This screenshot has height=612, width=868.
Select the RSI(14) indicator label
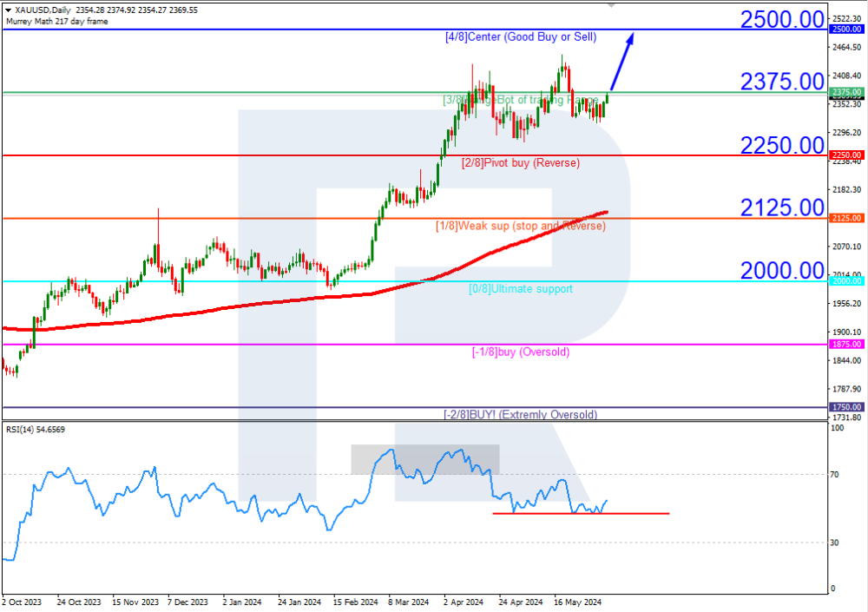34,429
